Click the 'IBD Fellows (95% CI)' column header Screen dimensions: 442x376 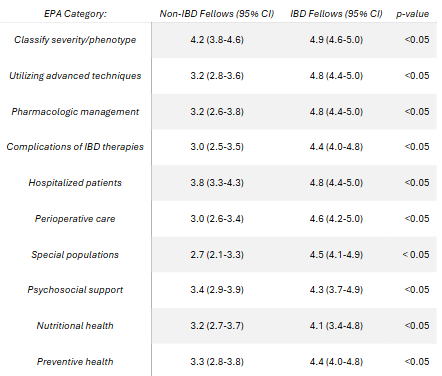(336, 14)
